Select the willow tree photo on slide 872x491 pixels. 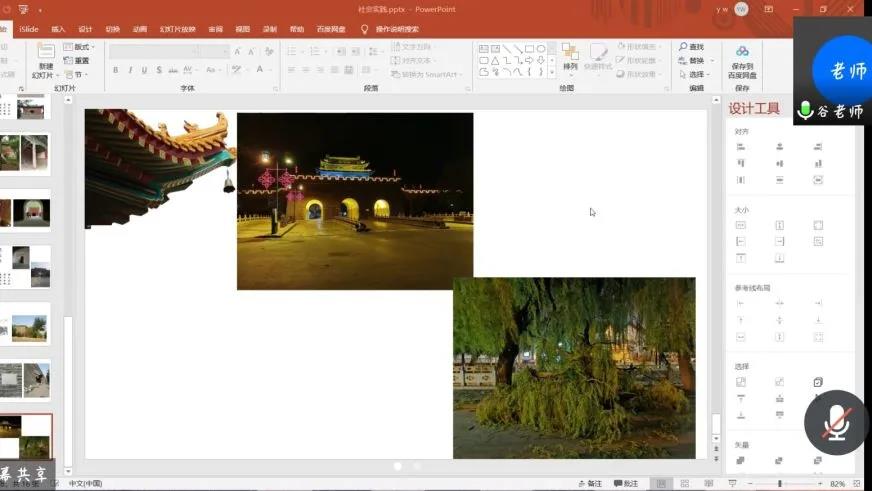[574, 368]
